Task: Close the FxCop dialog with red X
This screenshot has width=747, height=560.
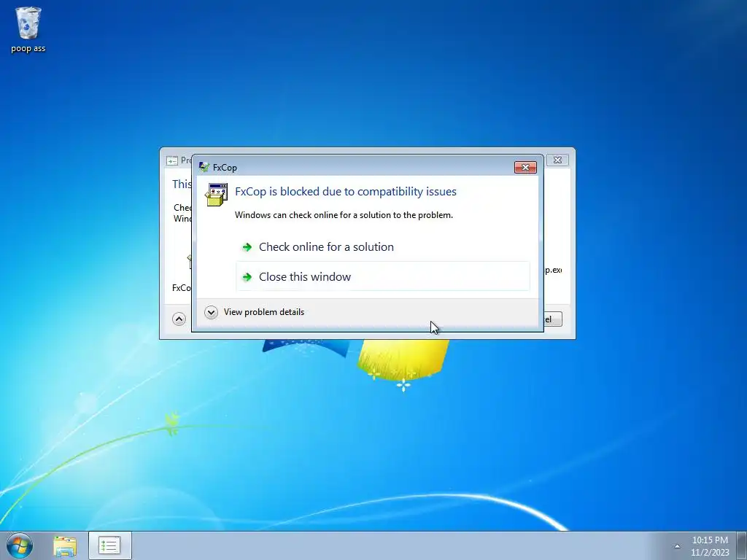Action: tap(525, 167)
